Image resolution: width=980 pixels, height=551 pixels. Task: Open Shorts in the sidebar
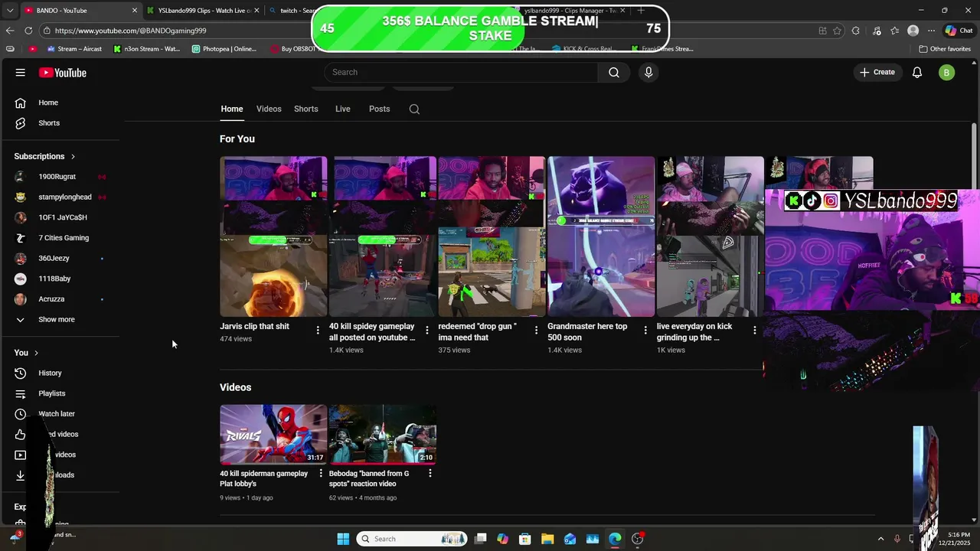click(x=61, y=123)
